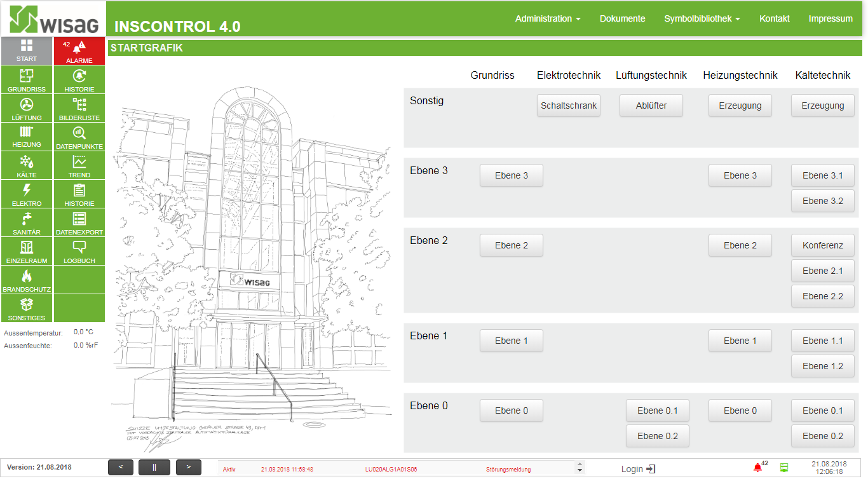The image size is (868, 488).
Task: Click the WISAG logo at top left
Action: coord(53,19)
